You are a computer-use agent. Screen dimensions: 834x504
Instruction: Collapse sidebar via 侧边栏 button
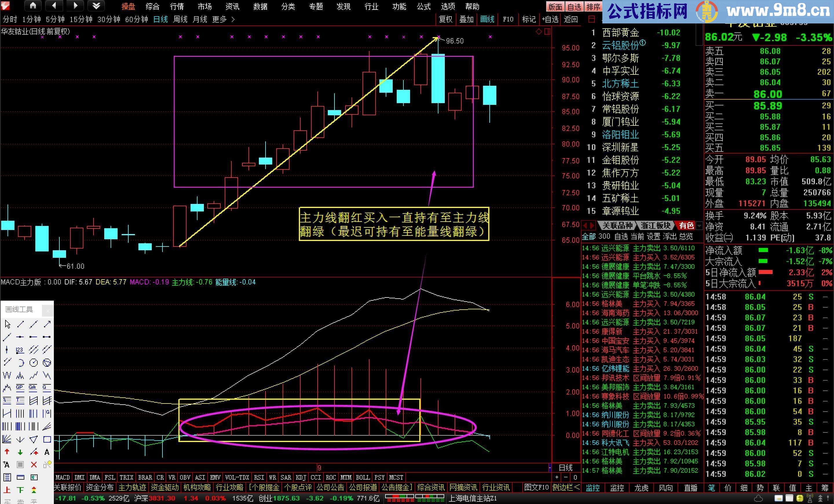tap(566, 487)
